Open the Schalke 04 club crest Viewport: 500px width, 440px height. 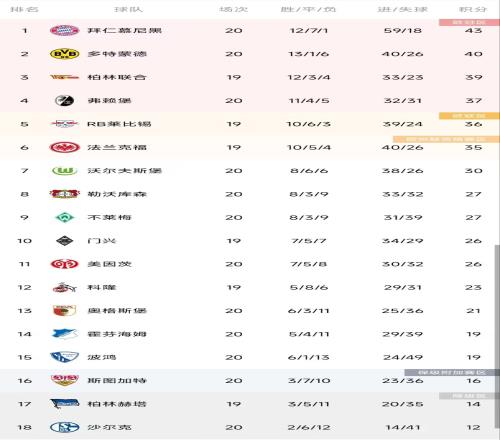click(64, 427)
